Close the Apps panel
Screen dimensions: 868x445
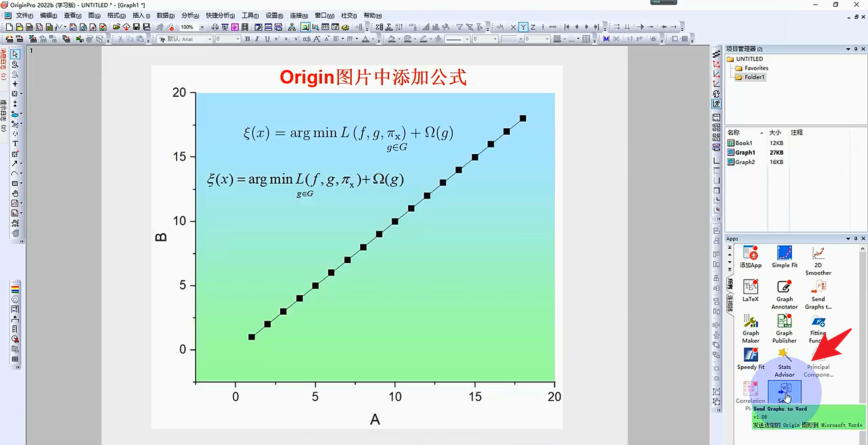pos(863,238)
